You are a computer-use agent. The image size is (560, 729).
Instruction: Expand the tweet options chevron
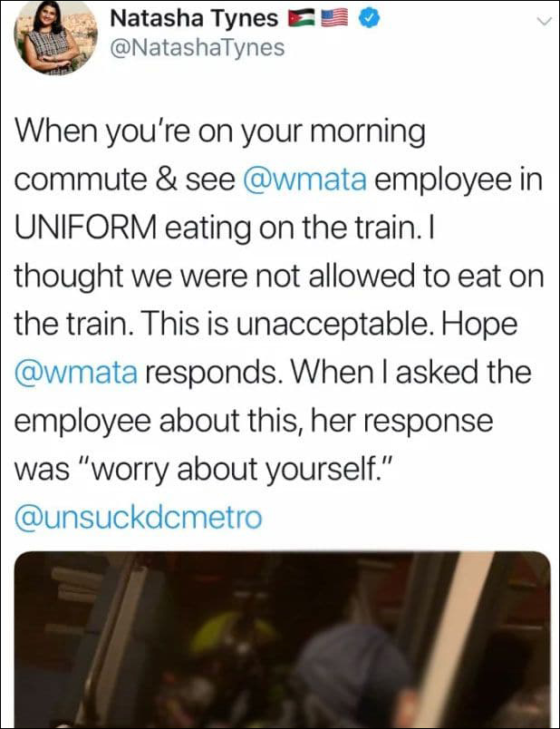point(544,21)
